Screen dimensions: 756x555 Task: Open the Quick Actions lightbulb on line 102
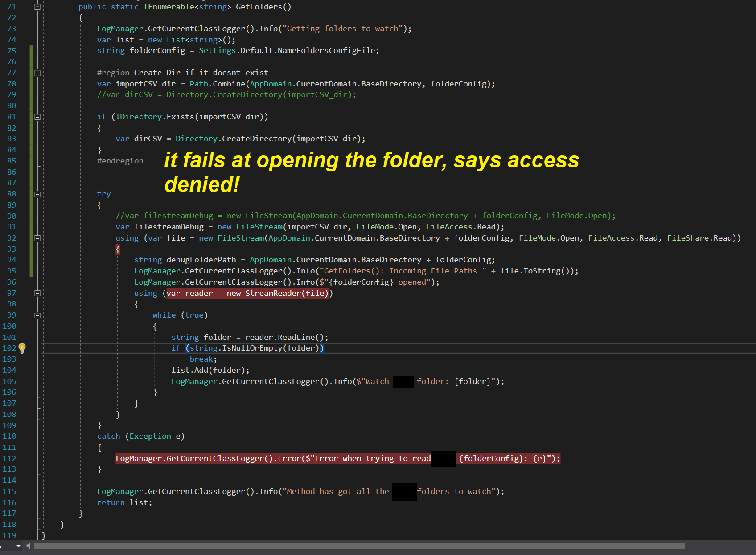click(22, 348)
